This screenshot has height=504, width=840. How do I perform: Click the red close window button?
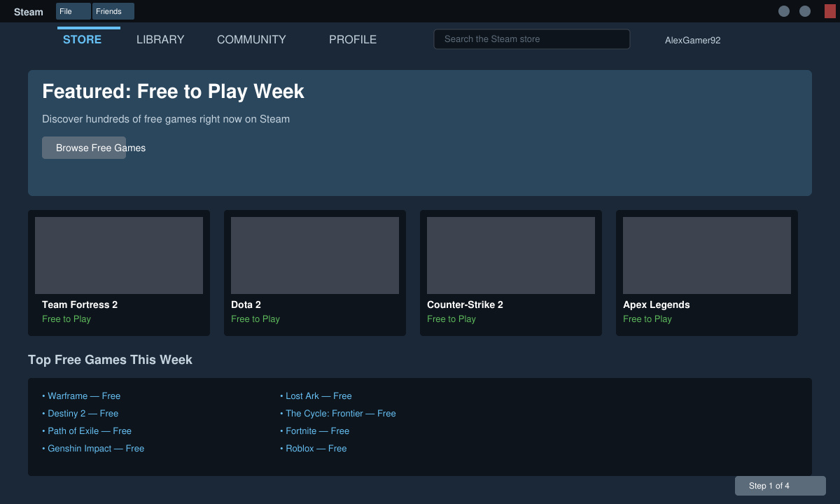point(830,11)
